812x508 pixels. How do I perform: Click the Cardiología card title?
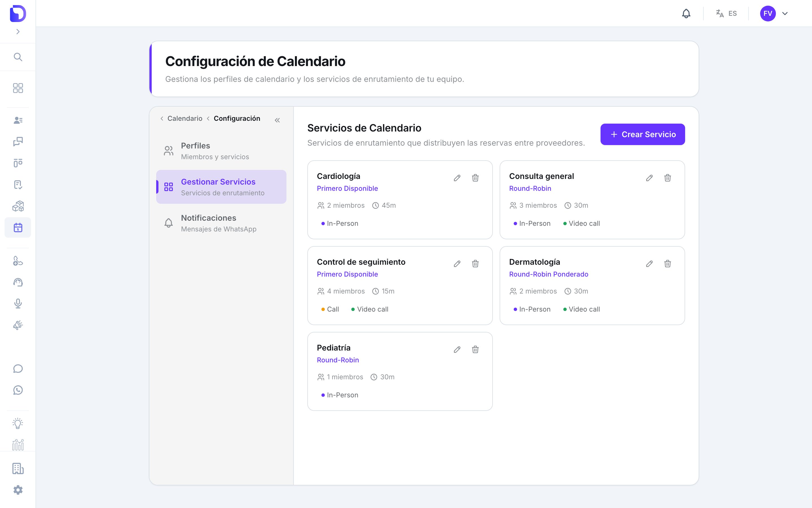(338, 176)
